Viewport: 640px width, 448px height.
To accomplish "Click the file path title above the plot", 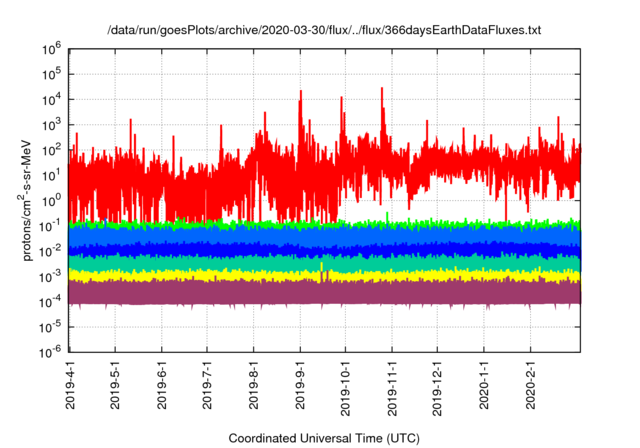I will pyautogui.click(x=324, y=30).
